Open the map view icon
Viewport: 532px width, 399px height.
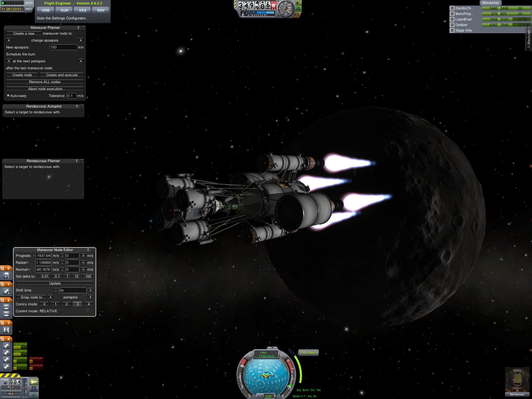pyautogui.click(x=34, y=395)
